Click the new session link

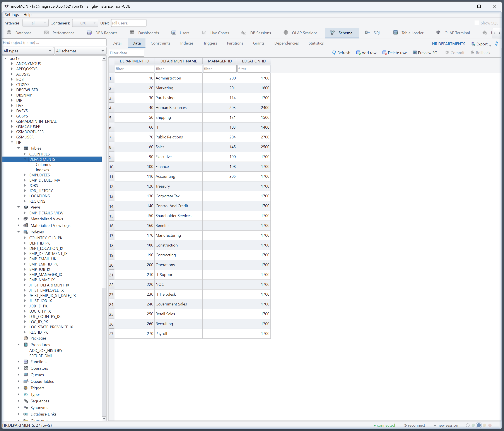coord(446,425)
